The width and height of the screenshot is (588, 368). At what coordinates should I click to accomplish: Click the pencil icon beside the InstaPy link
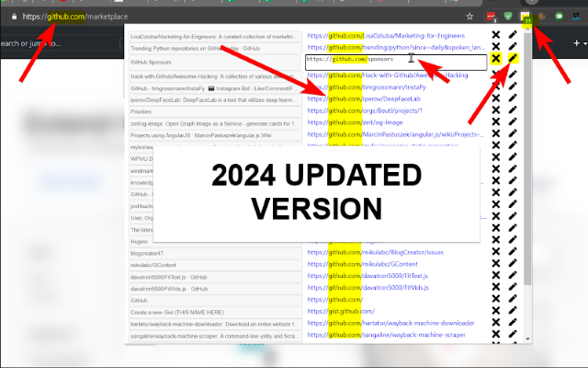pos(513,86)
